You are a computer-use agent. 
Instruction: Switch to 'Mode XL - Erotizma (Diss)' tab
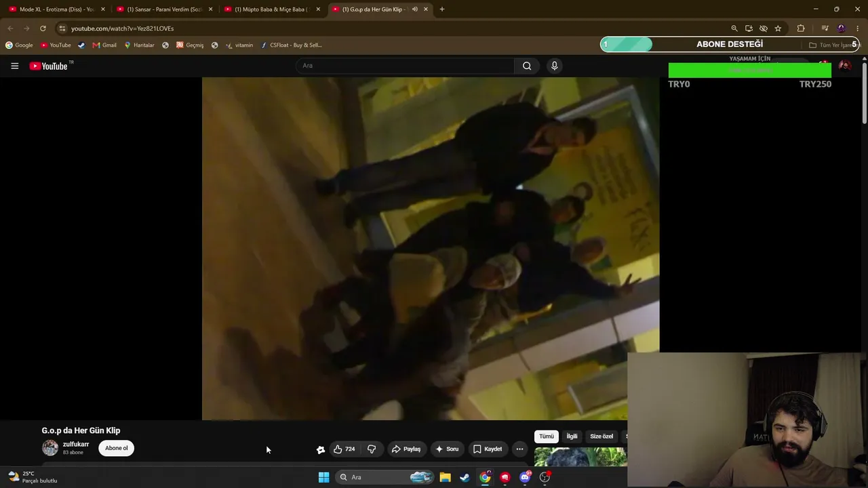pos(56,9)
